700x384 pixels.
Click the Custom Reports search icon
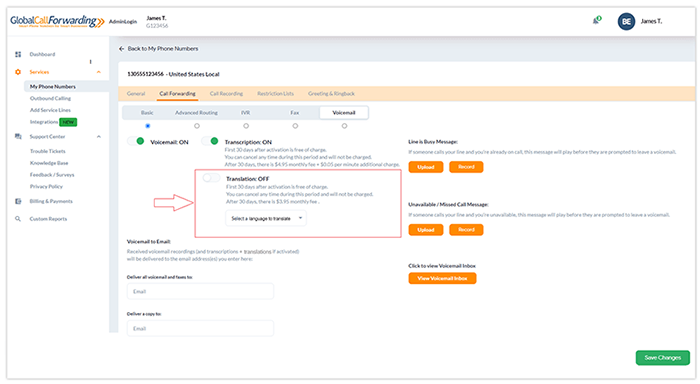18,219
